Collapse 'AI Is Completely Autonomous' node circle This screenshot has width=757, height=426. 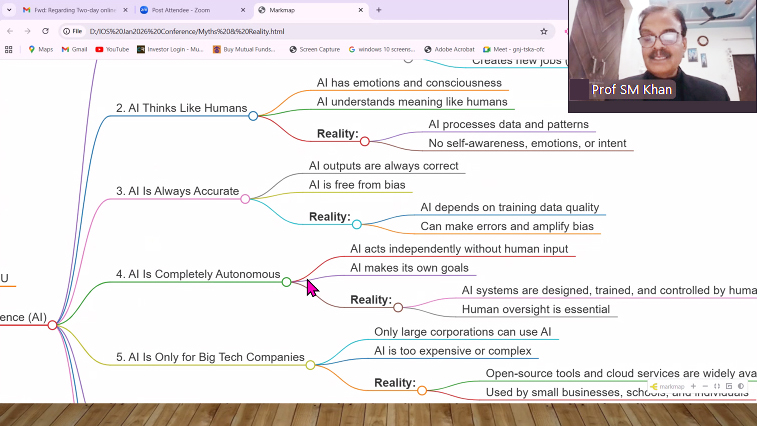click(286, 282)
